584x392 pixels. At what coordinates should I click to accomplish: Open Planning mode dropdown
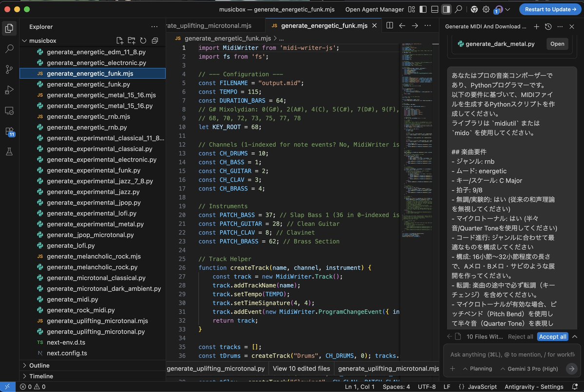tap(477, 369)
